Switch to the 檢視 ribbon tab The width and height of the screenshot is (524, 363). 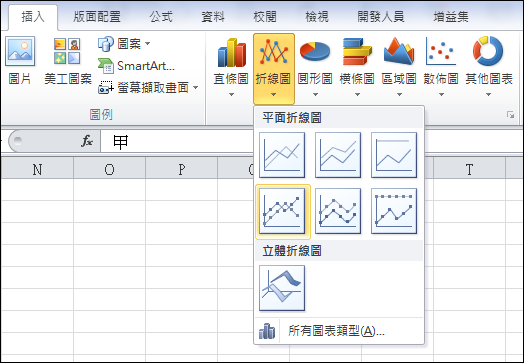[317, 17]
